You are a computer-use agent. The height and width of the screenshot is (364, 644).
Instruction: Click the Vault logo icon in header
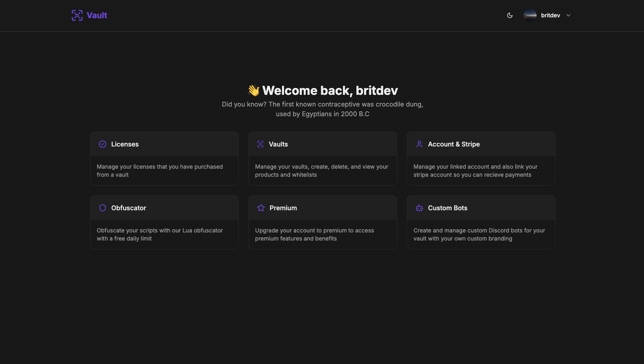coord(77,15)
